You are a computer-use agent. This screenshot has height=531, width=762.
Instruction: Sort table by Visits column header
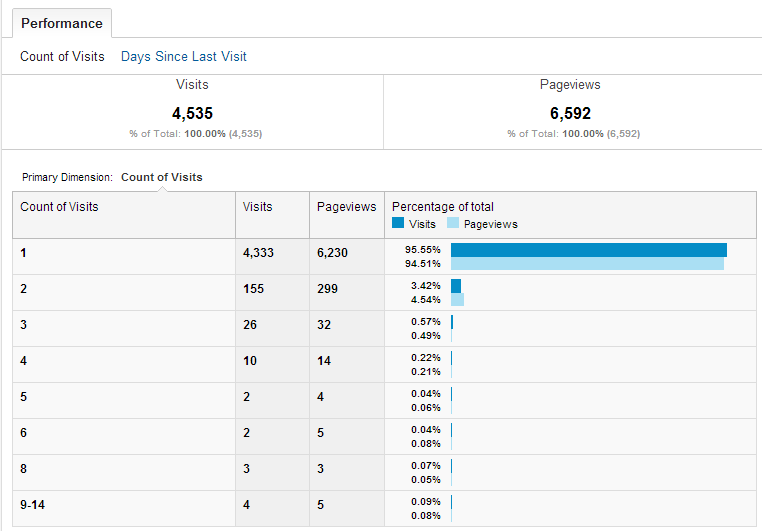tap(257, 207)
